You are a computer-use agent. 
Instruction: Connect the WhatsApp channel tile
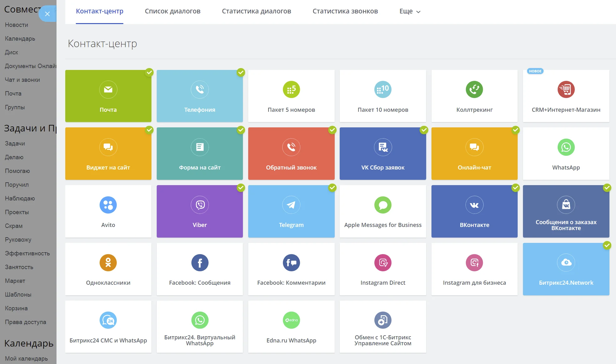[x=566, y=154]
